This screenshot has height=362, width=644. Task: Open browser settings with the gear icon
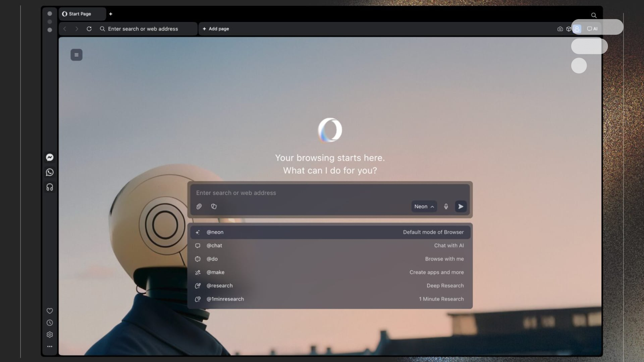click(x=49, y=334)
